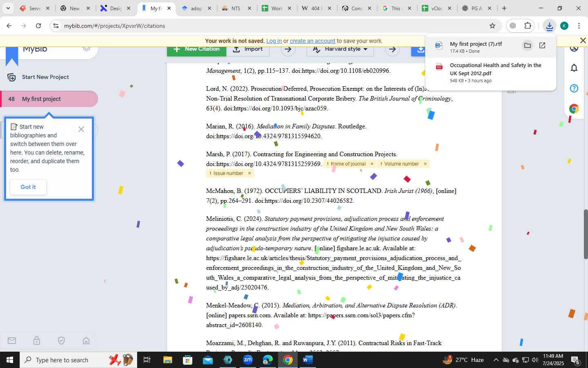Open My first project (7).rtf in new window

pos(542,45)
